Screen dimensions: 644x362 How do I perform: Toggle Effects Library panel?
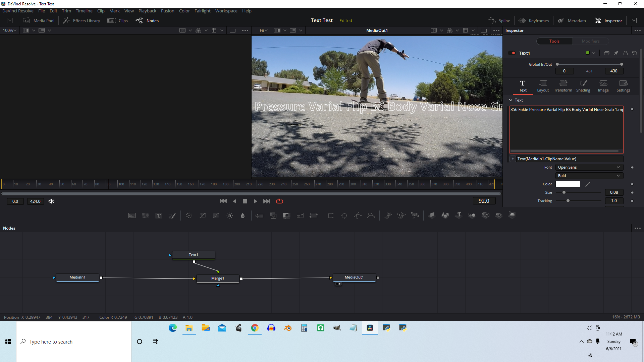coord(82,20)
